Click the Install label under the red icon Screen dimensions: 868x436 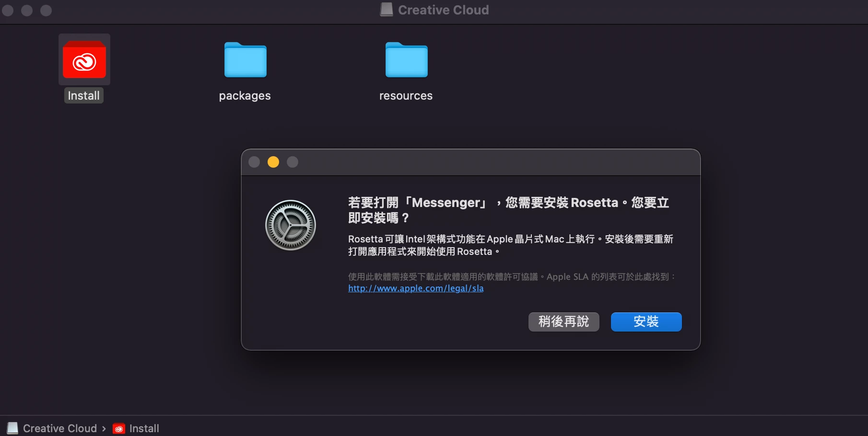click(x=84, y=96)
